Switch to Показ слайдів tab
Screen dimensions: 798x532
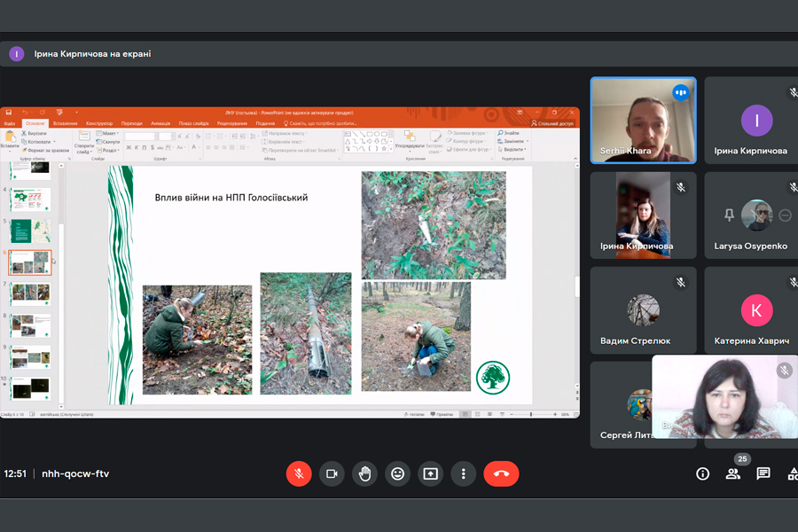coord(193,123)
